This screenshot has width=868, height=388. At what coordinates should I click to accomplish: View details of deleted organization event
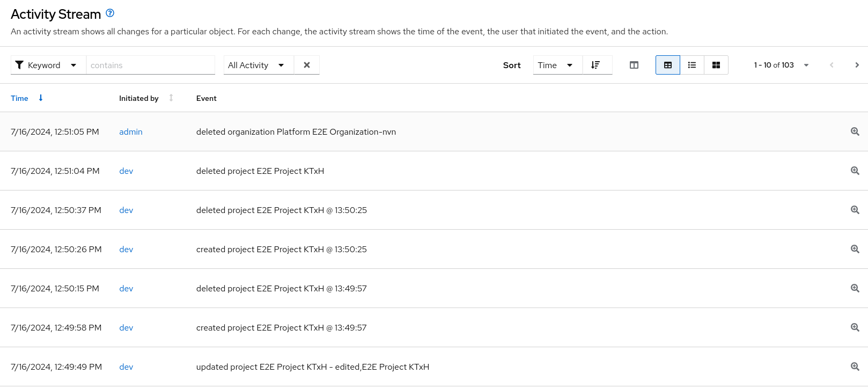click(x=855, y=131)
